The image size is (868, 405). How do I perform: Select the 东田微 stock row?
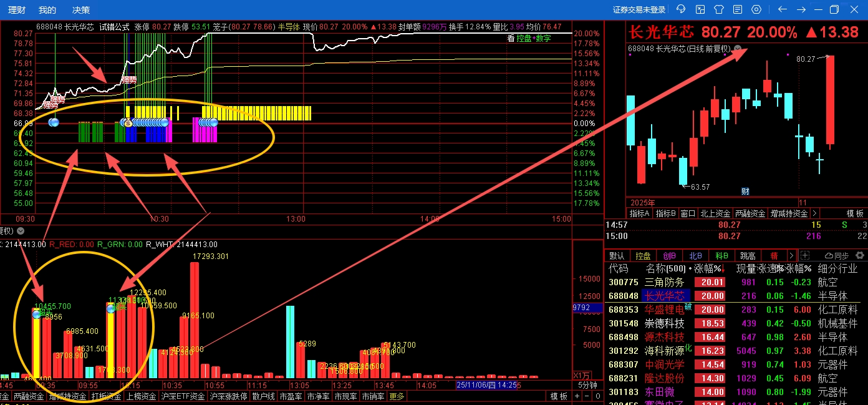[x=736, y=392]
